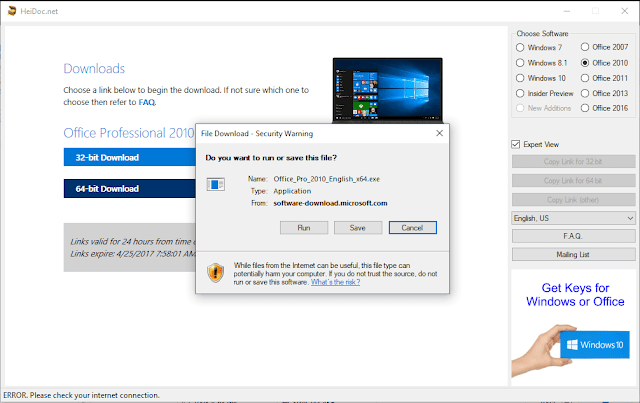Viewport: 640px width, 403px height.
Task: Click the 32-bit Download button
Action: 129,157
